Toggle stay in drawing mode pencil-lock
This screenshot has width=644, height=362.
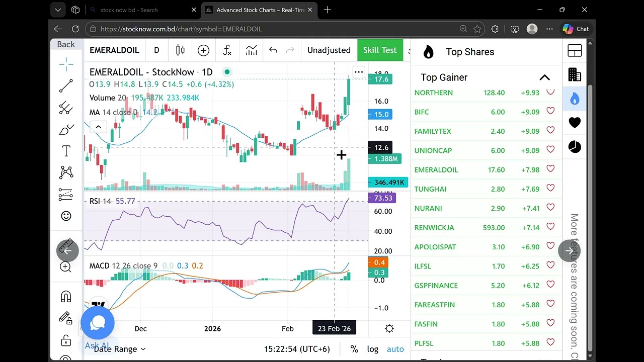(66, 318)
